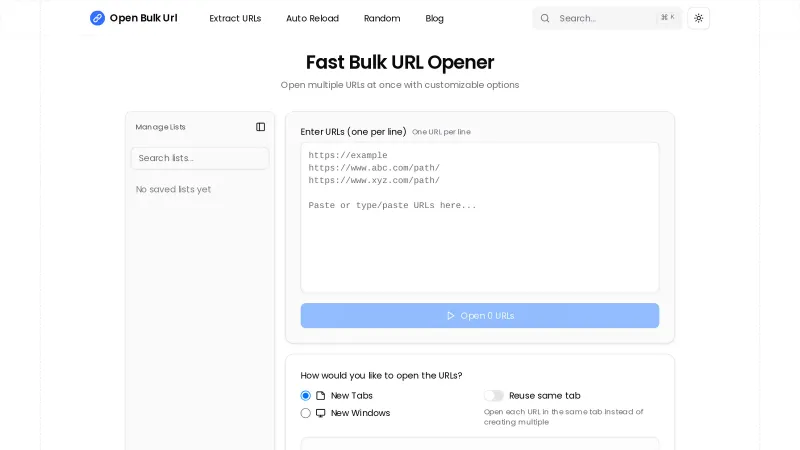Click the New Windows monitor icon
The image size is (800, 450).
(x=321, y=413)
